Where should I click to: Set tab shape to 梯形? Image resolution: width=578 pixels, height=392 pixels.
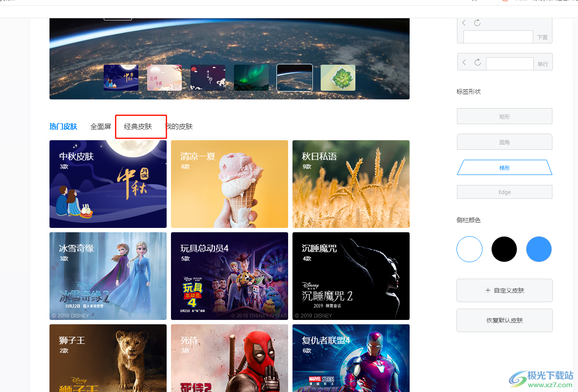click(x=505, y=168)
